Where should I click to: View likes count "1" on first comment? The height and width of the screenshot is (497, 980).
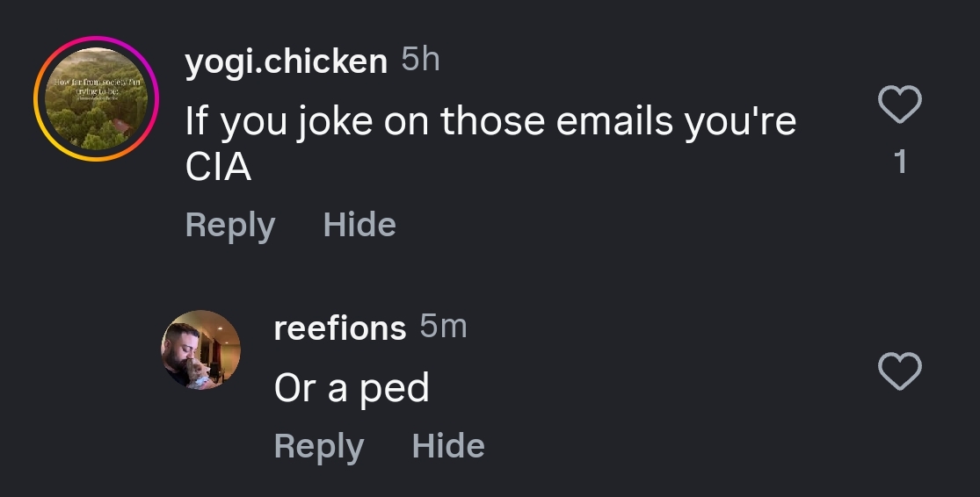[x=900, y=162]
